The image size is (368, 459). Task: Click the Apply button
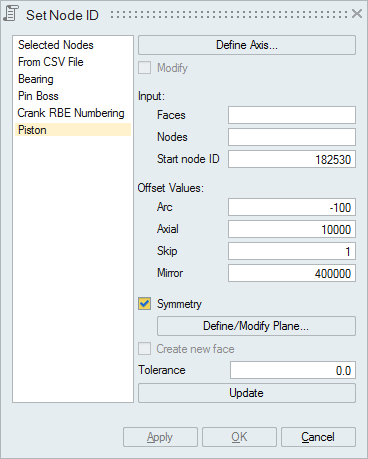(x=160, y=437)
